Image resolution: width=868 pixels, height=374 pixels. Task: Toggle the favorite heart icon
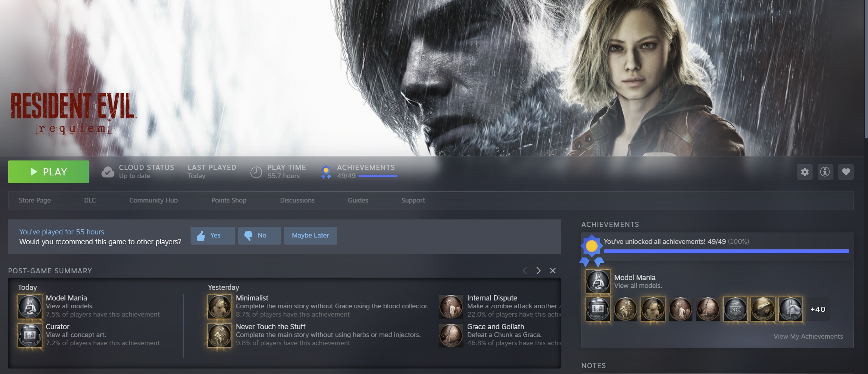pos(846,172)
